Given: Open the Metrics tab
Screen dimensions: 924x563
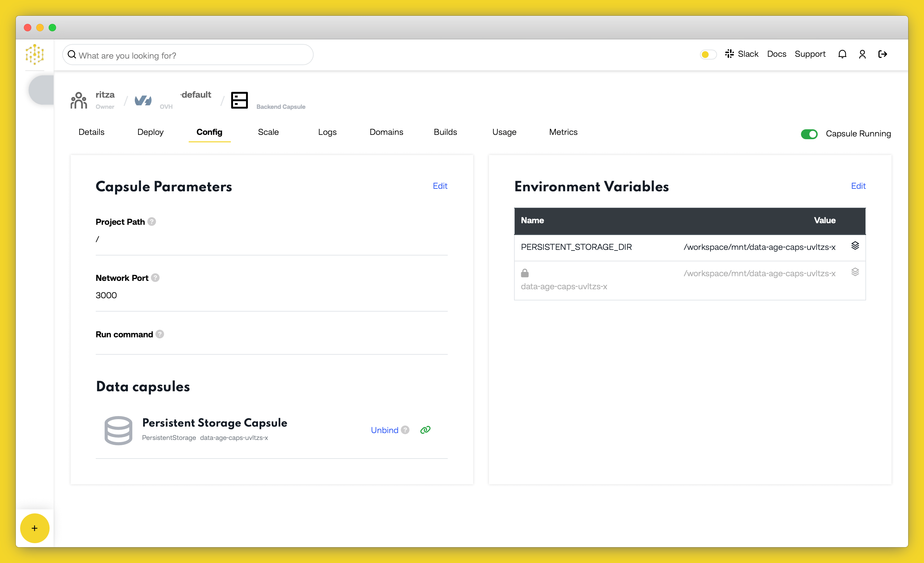Looking at the screenshot, I should tap(563, 132).
